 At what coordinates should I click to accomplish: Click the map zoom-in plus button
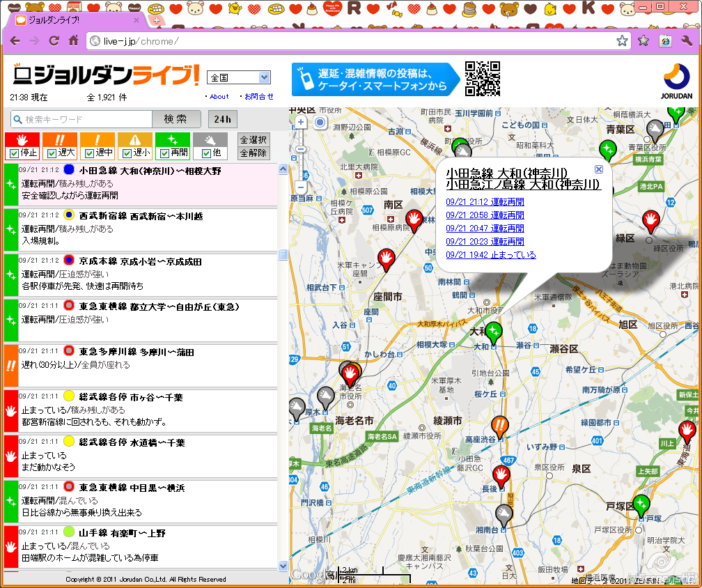click(301, 123)
